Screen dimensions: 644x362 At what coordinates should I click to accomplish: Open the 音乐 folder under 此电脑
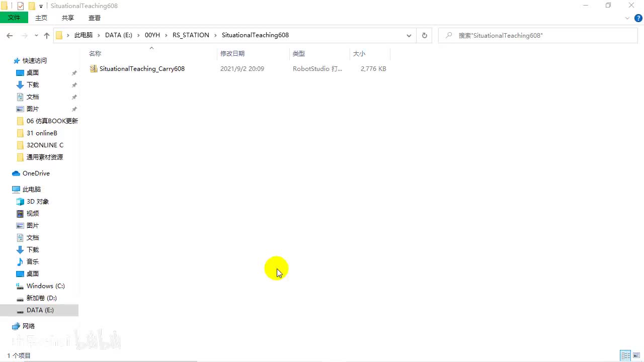[x=33, y=261]
